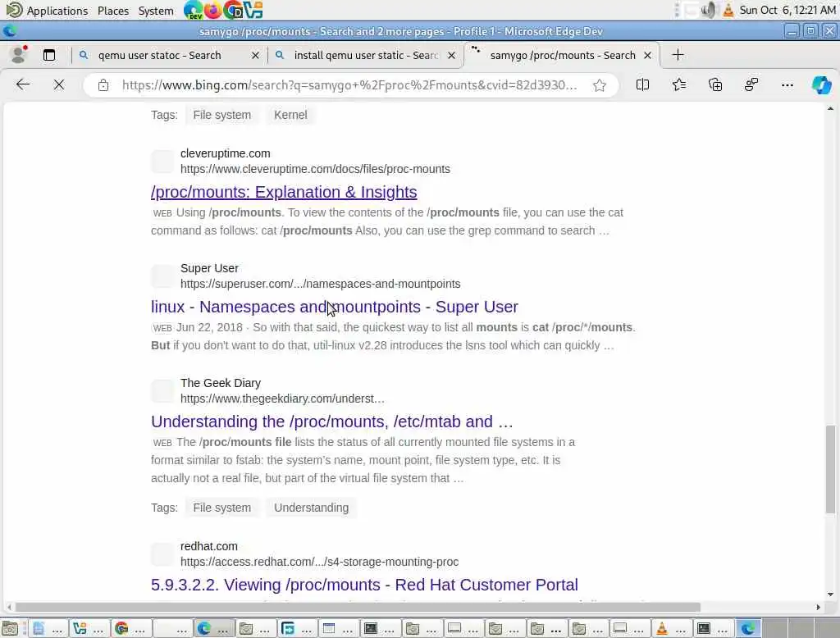Click the scroll up arrow
The height and width of the screenshot is (638, 840).
[830, 109]
